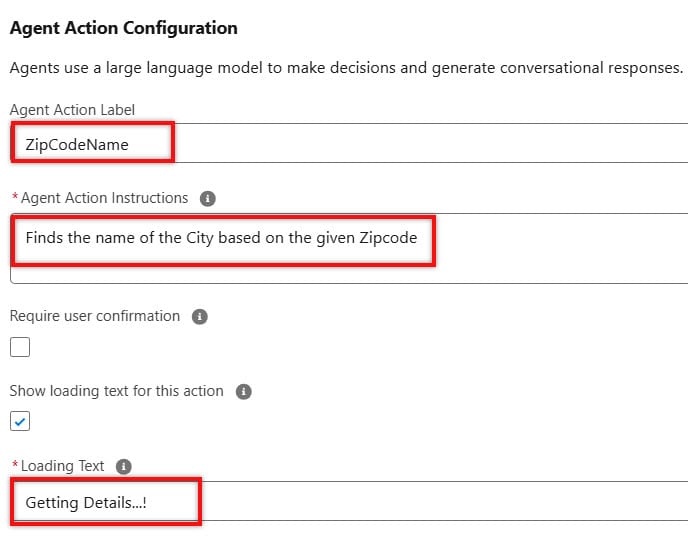Click the Require user confirmation label text
Screen dimensions: 688x537
[95, 316]
